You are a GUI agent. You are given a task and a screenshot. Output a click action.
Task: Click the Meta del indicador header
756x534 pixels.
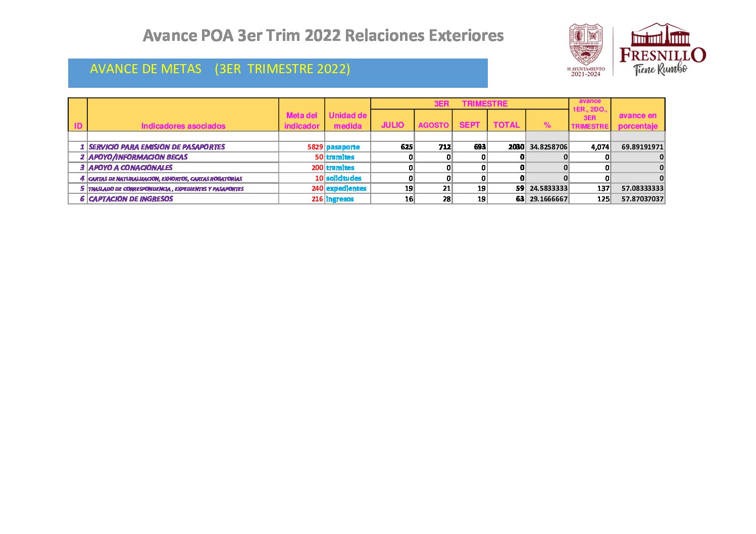(301, 121)
